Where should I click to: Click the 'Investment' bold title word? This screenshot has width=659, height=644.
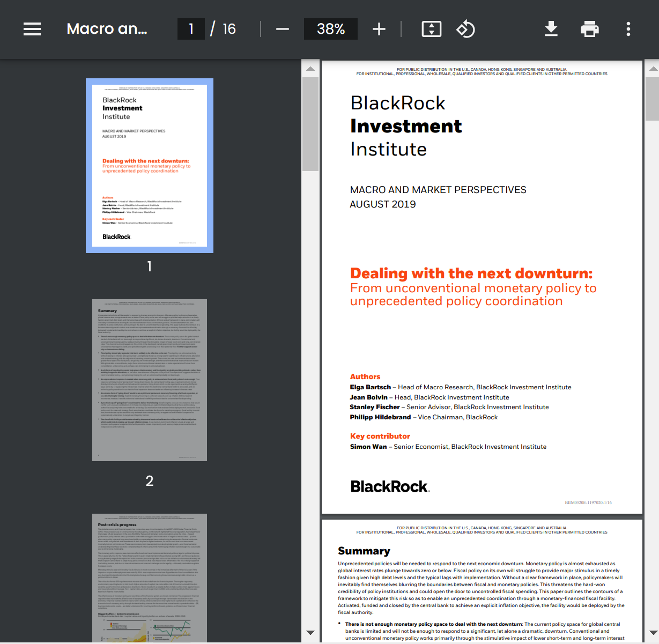pos(406,126)
